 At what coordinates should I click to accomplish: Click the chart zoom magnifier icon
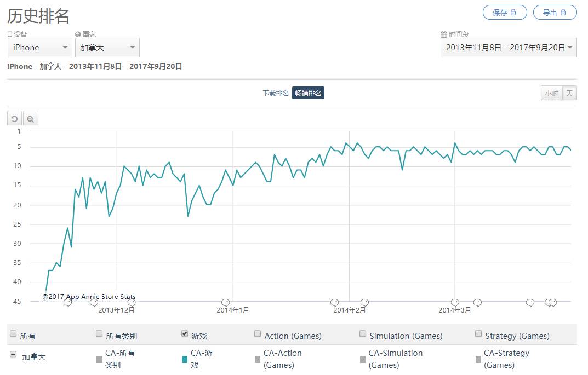[x=31, y=119]
